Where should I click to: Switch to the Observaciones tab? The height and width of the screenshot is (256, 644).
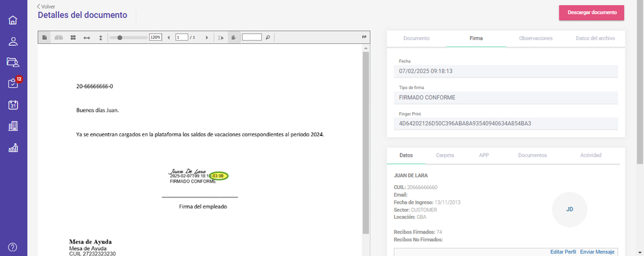(536, 38)
